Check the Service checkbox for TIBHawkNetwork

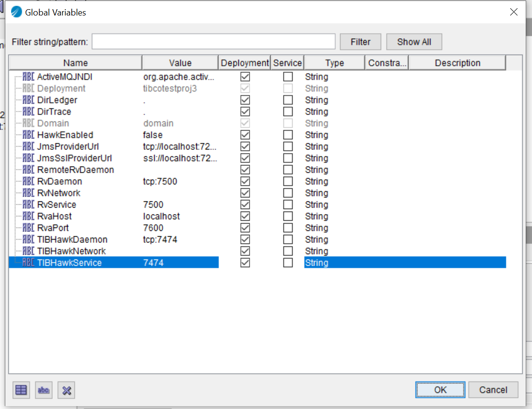288,251
